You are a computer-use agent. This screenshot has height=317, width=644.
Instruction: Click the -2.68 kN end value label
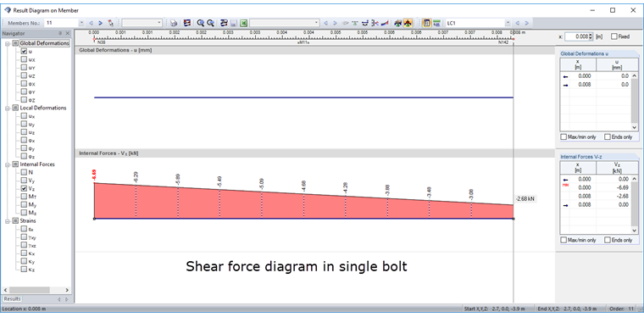click(525, 198)
